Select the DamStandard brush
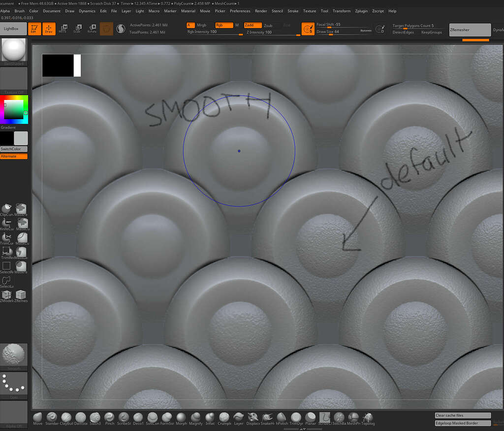This screenshot has width=504, height=431. 80,416
